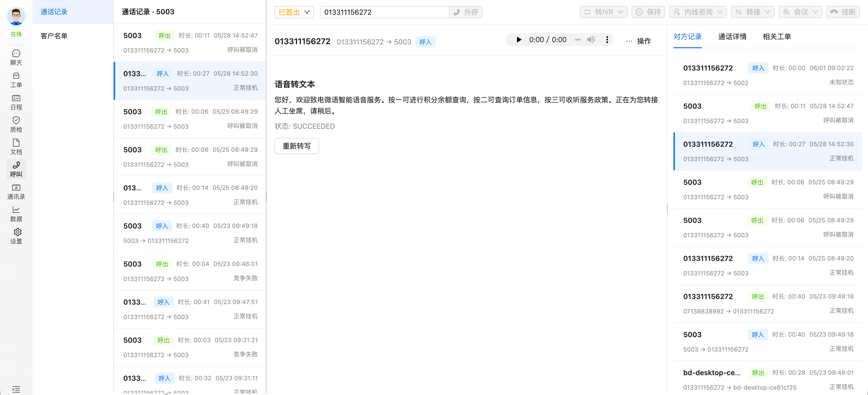
Task: Expand the 内线咨询 dropdown
Action: [x=698, y=12]
